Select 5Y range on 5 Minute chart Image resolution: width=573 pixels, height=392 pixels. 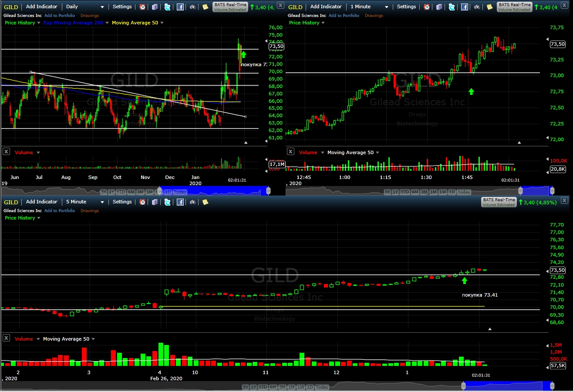tap(246, 387)
